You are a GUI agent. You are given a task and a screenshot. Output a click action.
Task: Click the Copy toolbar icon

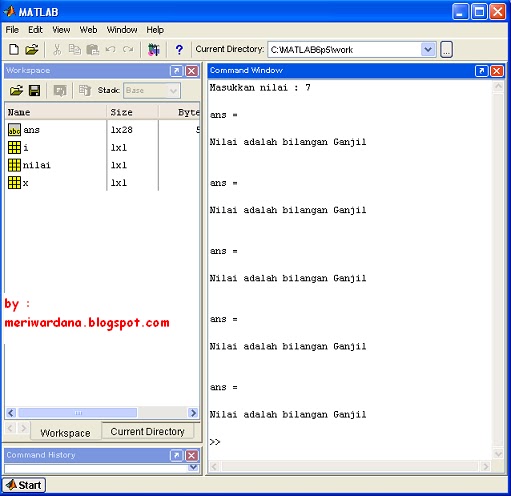point(74,50)
